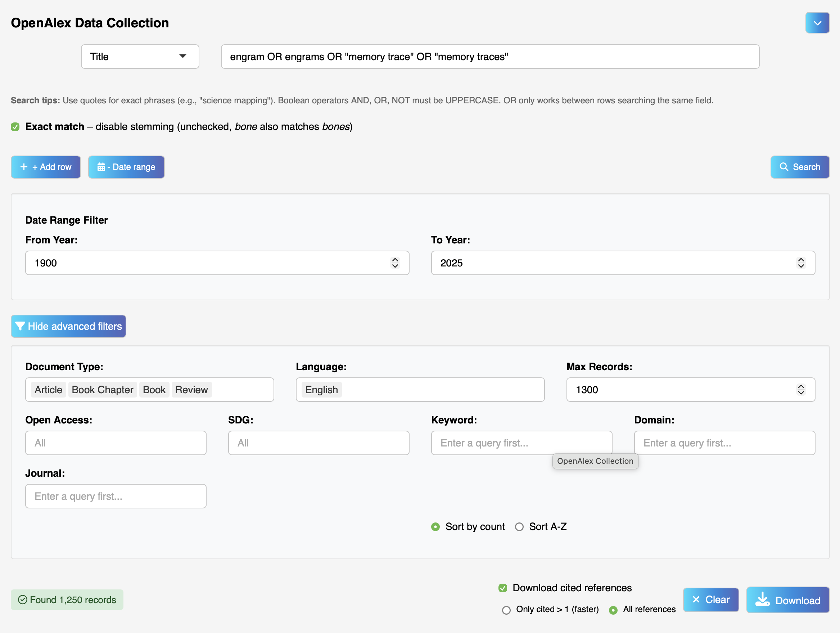840x633 pixels.
Task: Click the To Year stepper arrows
Action: pyautogui.click(x=801, y=263)
